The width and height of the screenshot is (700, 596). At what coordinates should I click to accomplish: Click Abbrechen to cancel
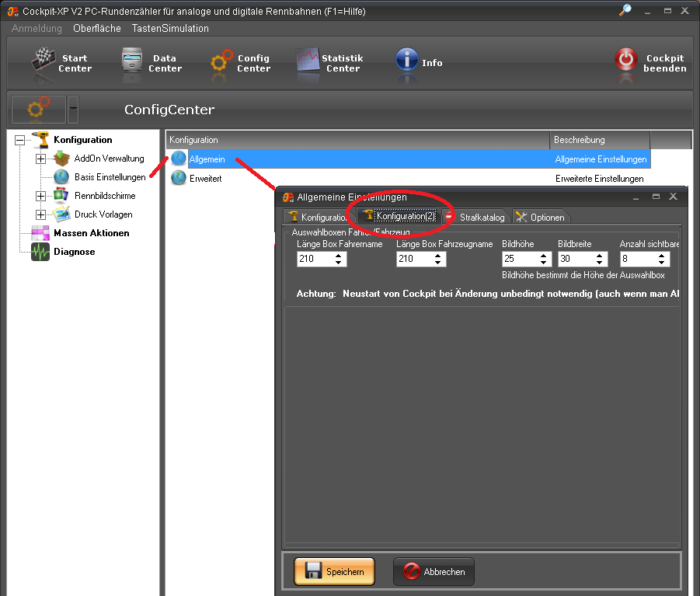click(x=434, y=571)
